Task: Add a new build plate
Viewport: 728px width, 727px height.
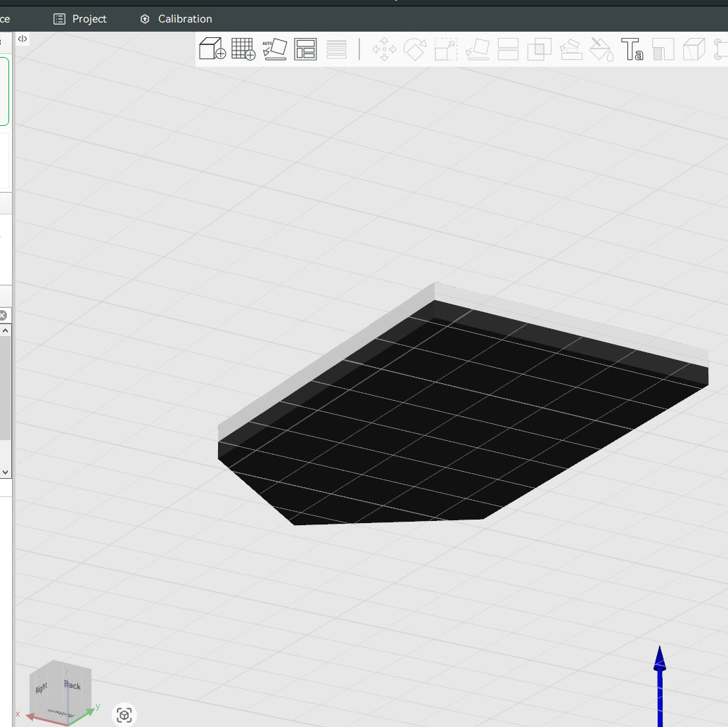Action: click(x=243, y=49)
